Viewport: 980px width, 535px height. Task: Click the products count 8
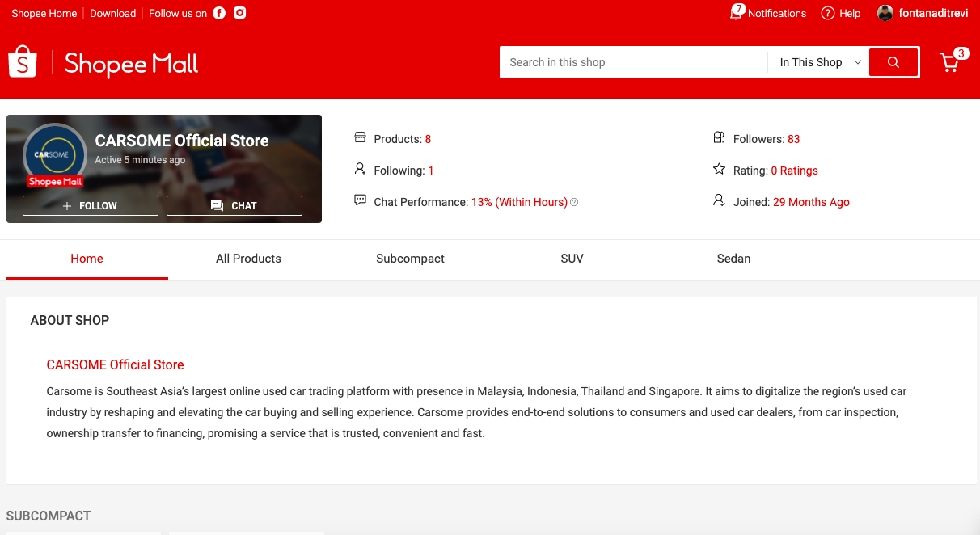click(428, 139)
